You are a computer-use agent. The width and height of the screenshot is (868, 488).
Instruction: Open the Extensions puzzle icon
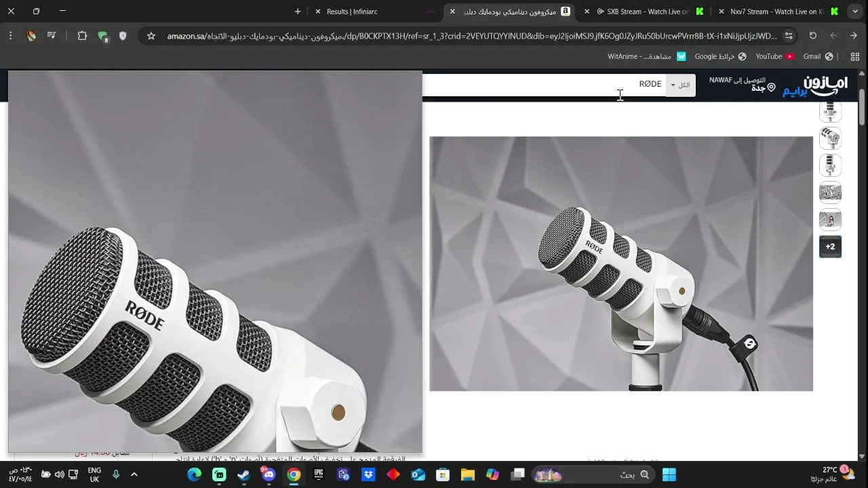(x=82, y=36)
